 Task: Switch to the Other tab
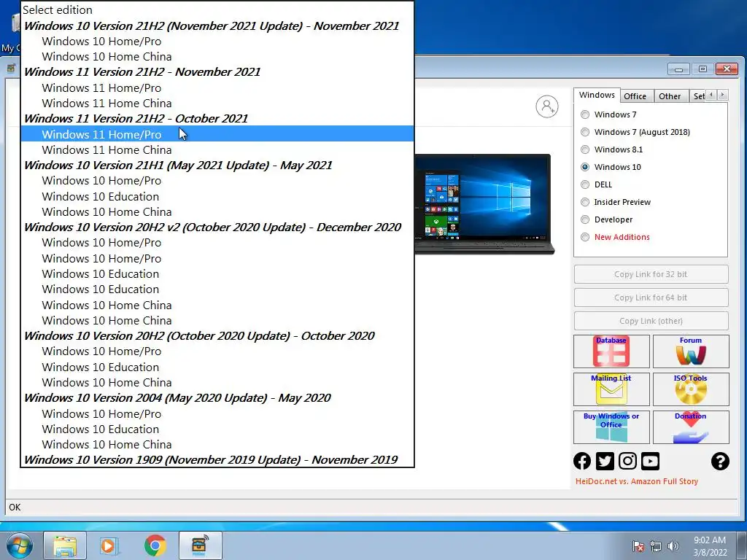670,96
